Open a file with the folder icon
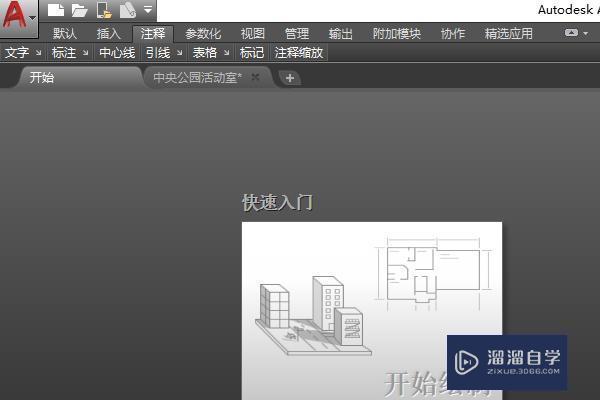 pos(80,10)
